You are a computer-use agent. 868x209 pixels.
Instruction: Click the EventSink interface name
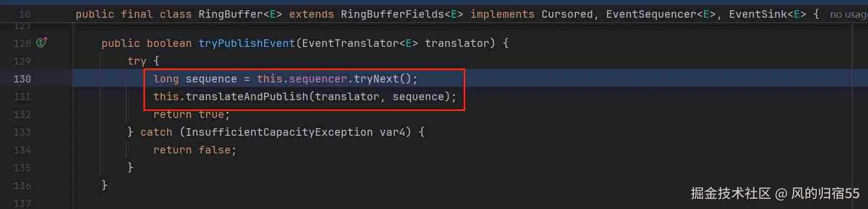tap(758, 14)
